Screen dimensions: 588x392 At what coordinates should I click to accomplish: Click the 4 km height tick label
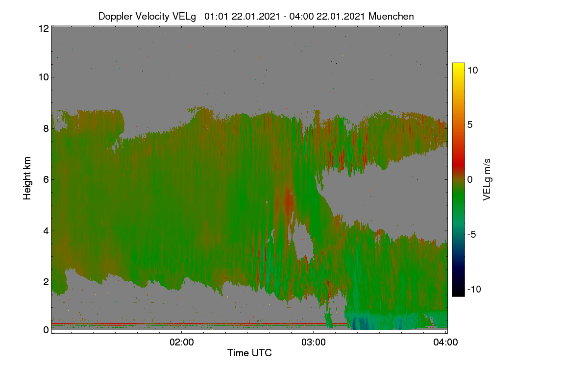[46, 231]
